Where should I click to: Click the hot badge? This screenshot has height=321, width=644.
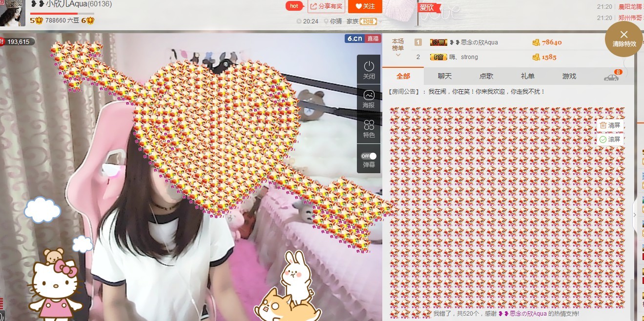click(x=294, y=6)
